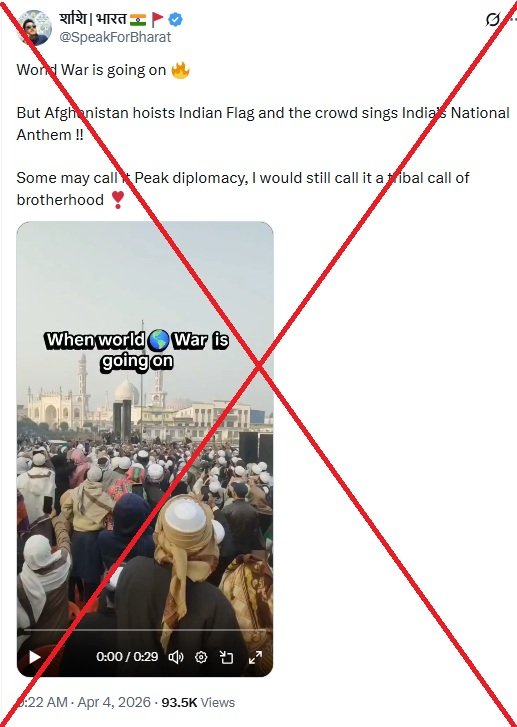
Task: Click the video time display 0:00 / 0:29
Action: point(127,657)
